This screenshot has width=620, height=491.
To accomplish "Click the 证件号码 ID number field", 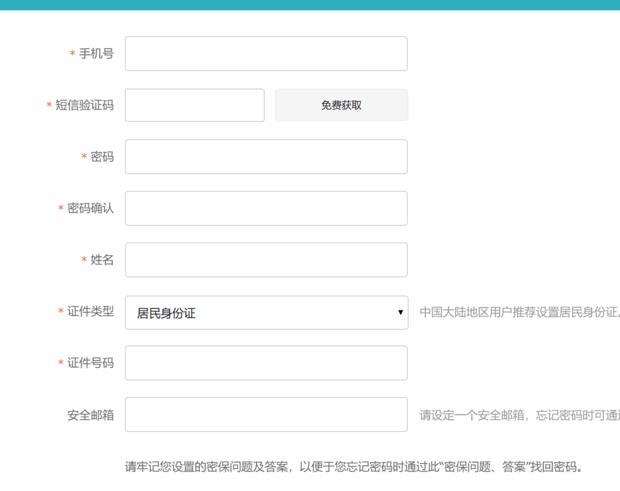I will coord(266,363).
